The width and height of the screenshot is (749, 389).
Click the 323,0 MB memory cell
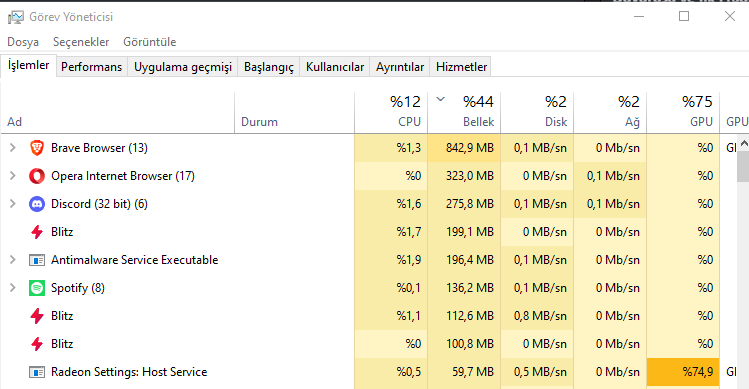pyautogui.click(x=464, y=176)
